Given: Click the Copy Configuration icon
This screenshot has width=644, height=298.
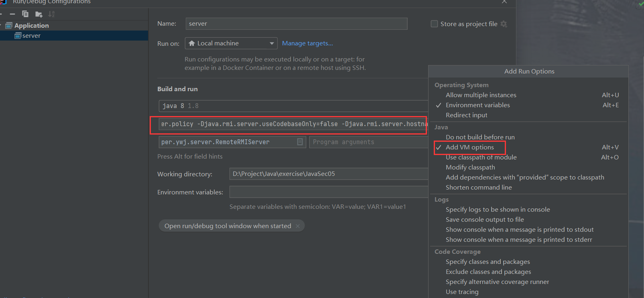Looking at the screenshot, I should (25, 14).
